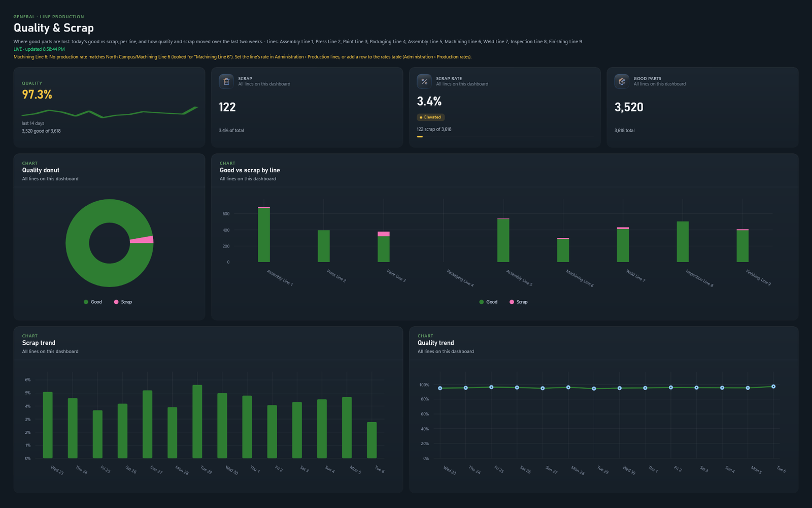The image size is (812, 508).
Task: Click the 3.4% scrap rate value
Action: coord(429,102)
